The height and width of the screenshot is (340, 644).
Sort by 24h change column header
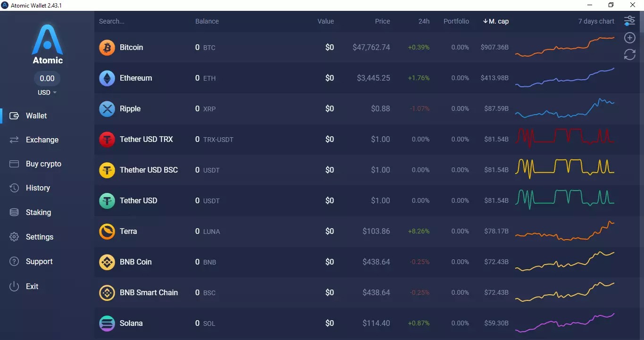[424, 21]
